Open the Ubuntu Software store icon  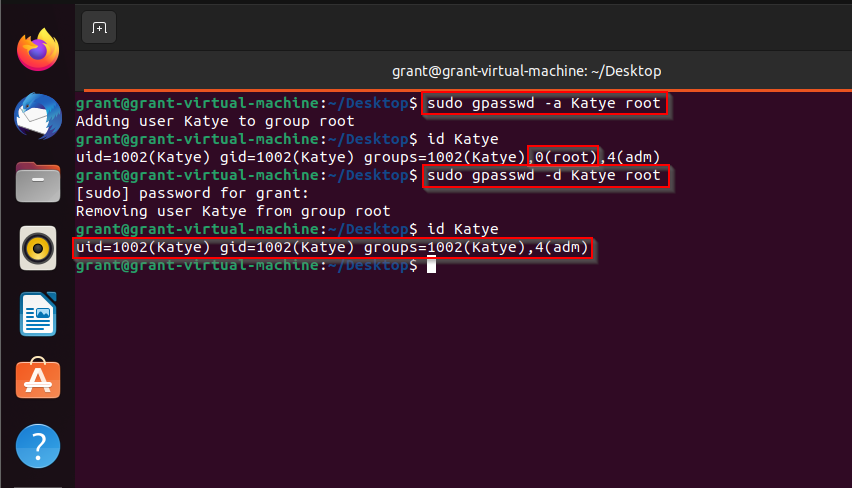tap(38, 379)
